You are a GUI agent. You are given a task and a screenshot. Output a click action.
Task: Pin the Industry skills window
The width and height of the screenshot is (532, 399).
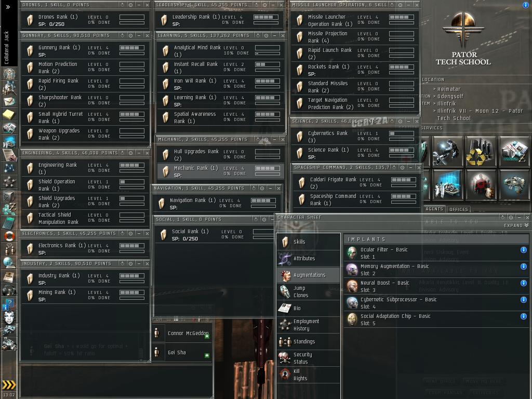[x=130, y=263]
